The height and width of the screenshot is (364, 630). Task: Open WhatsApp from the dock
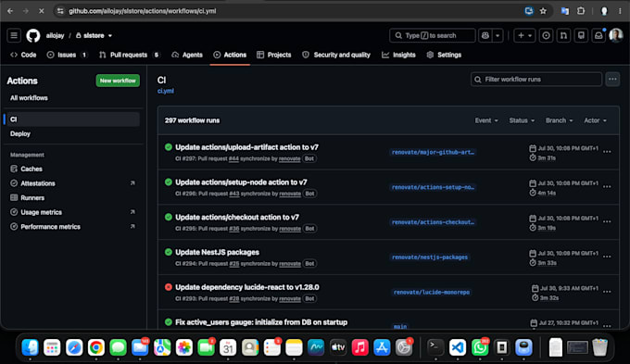coord(480,347)
